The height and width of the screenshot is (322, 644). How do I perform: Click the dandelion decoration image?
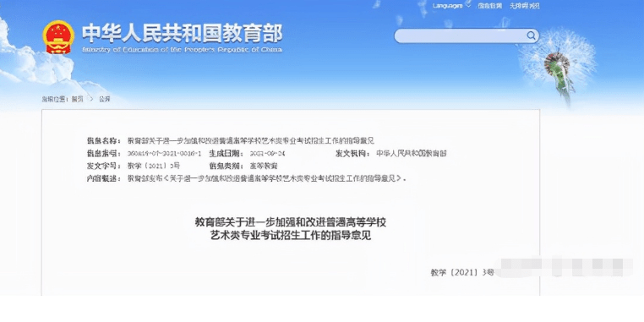click(x=559, y=66)
